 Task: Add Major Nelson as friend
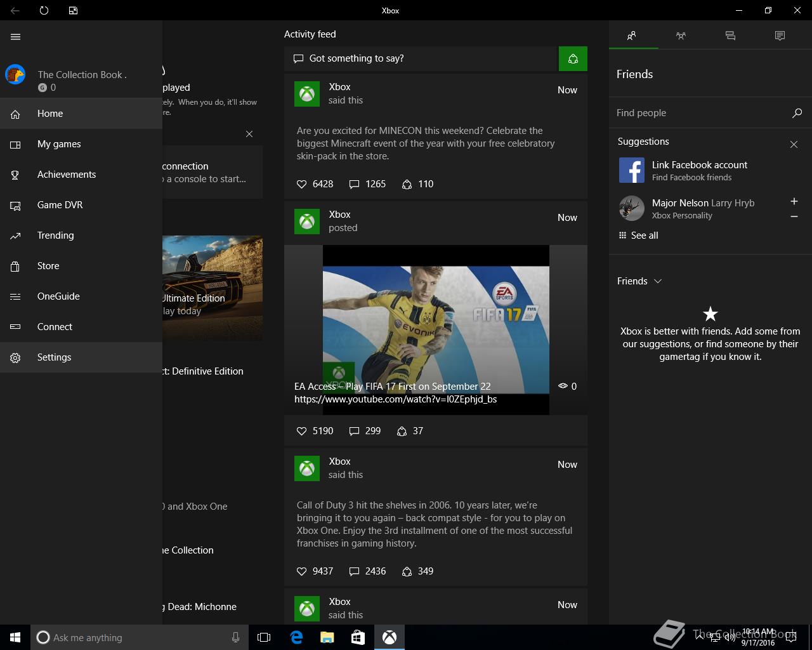click(x=794, y=201)
